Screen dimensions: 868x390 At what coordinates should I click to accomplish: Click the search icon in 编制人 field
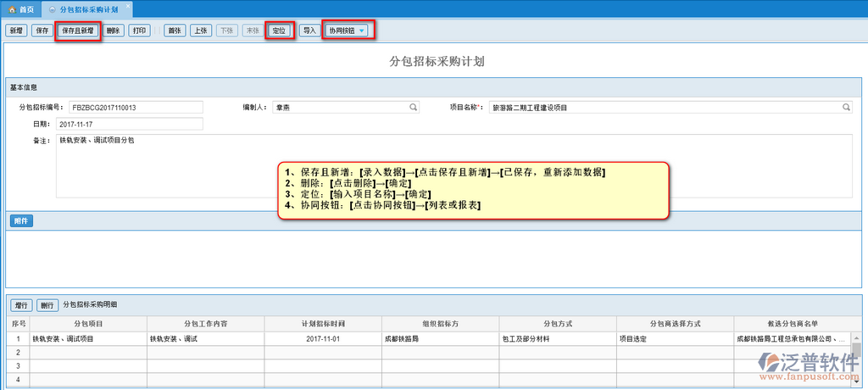coord(414,108)
